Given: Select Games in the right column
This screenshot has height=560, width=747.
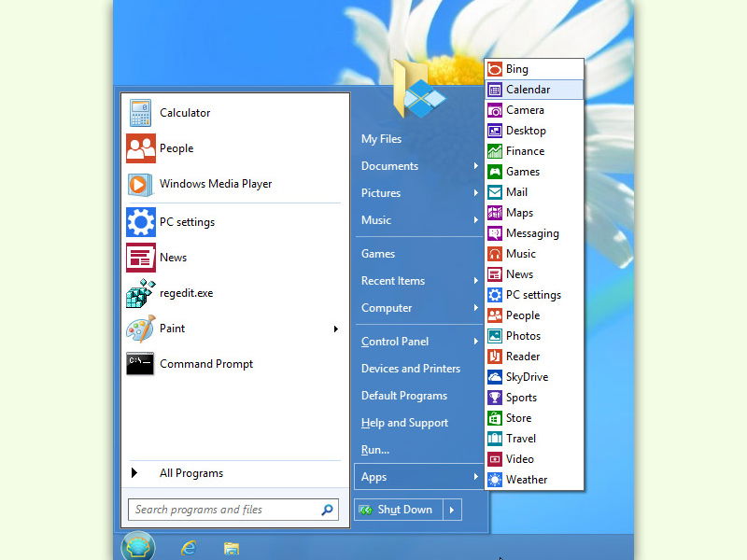Looking at the screenshot, I should tap(378, 254).
